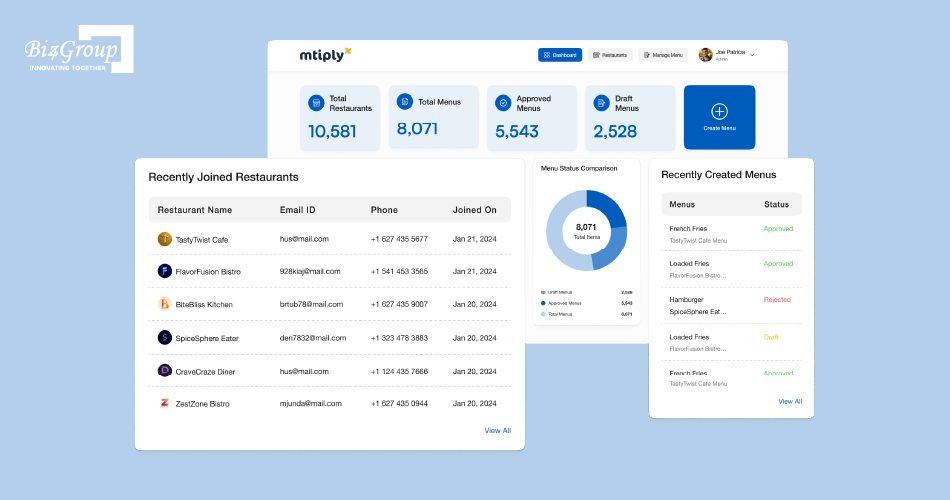Click the Total Restaurants card icon

click(316, 102)
